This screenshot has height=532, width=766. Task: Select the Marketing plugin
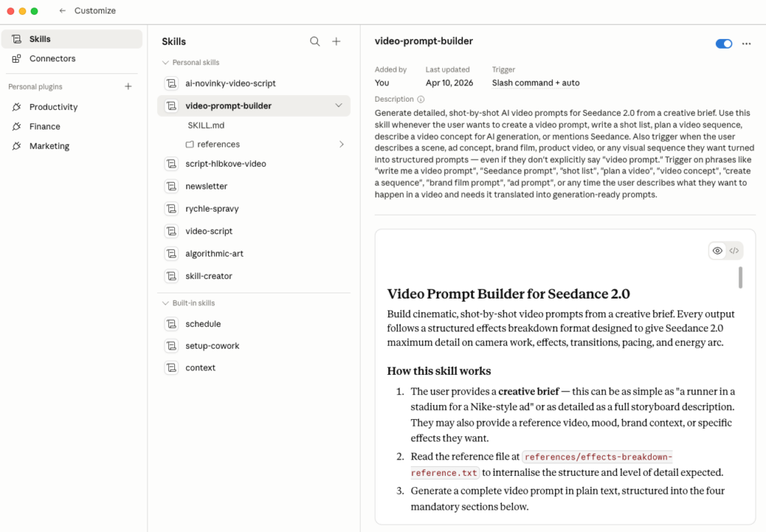[49, 146]
